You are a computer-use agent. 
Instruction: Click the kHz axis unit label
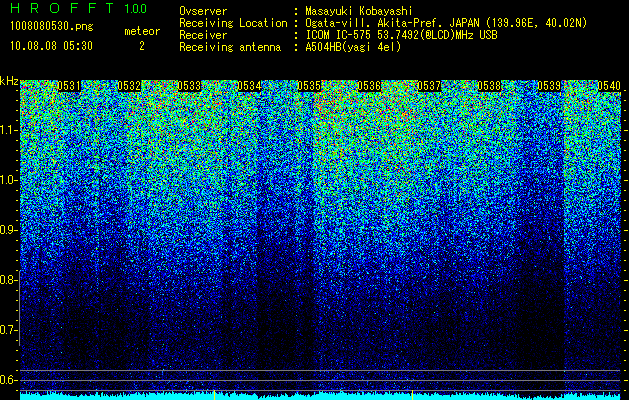coord(9,81)
